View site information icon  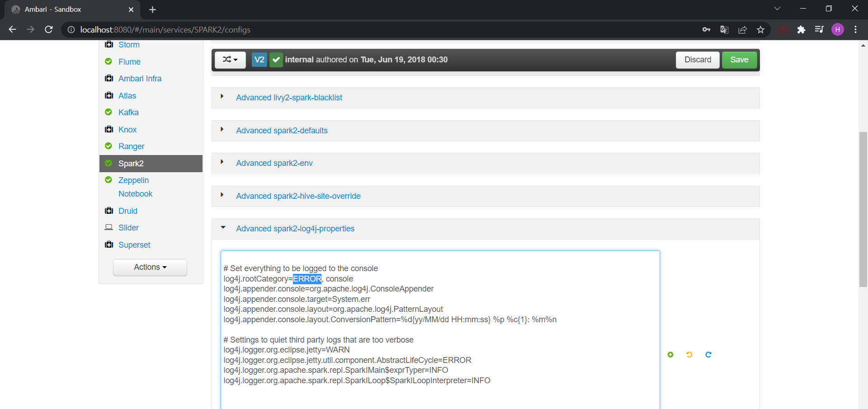pos(71,30)
